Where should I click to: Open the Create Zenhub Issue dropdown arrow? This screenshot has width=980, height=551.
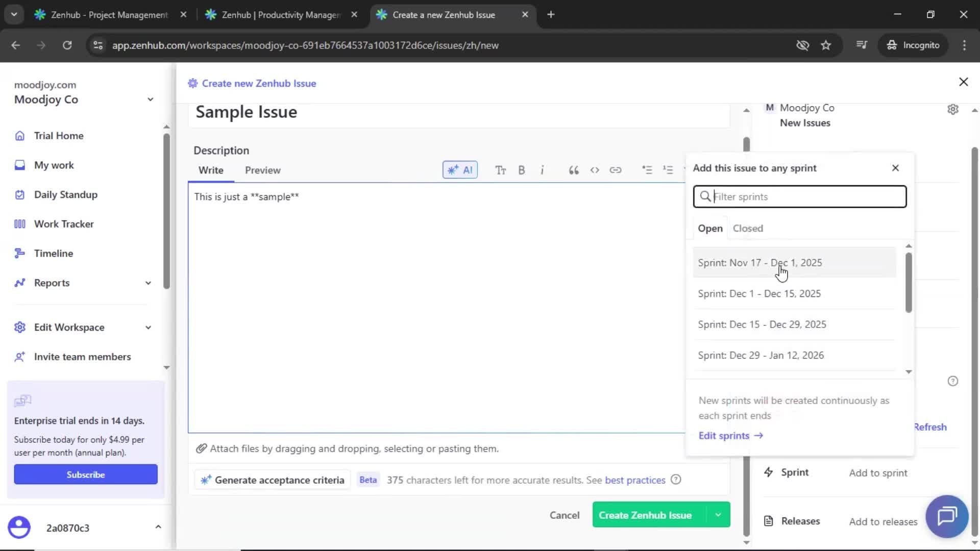tap(718, 515)
